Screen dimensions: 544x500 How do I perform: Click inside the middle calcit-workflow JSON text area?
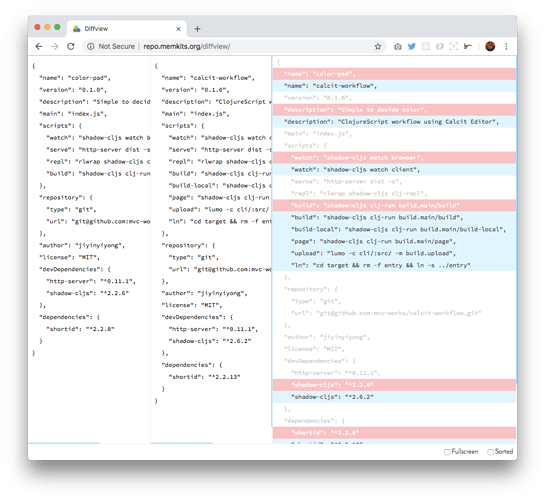pos(211,250)
